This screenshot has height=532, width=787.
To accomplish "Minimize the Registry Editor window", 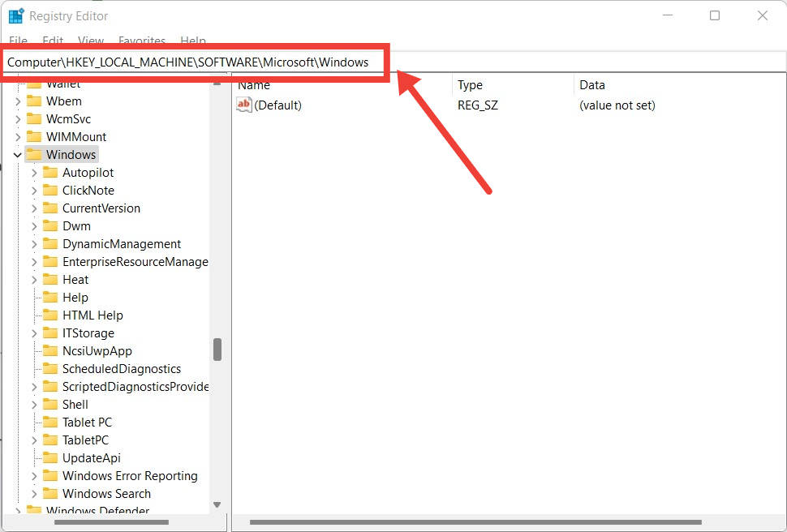I will coord(668,15).
